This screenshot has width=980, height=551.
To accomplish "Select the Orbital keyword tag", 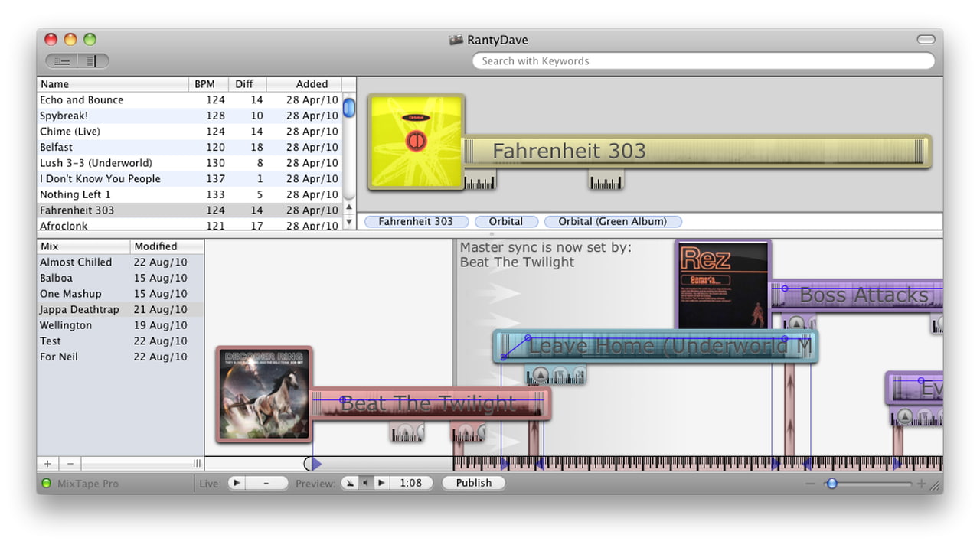I will (x=506, y=221).
